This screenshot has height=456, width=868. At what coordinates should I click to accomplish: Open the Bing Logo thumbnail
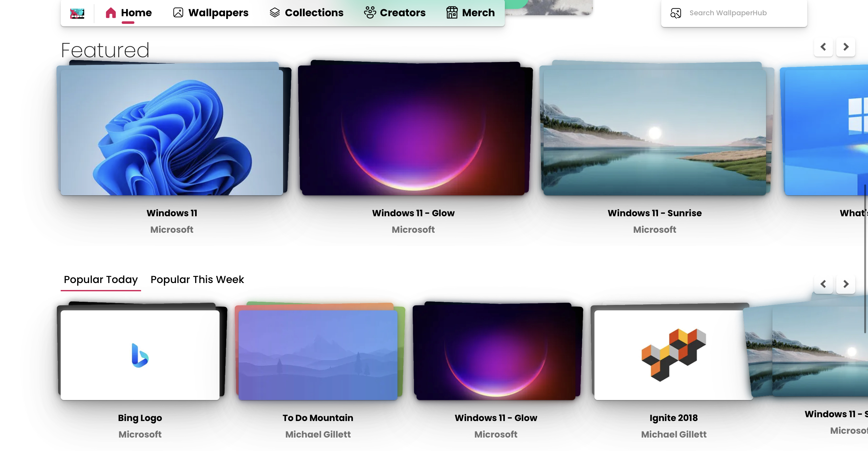tap(140, 355)
